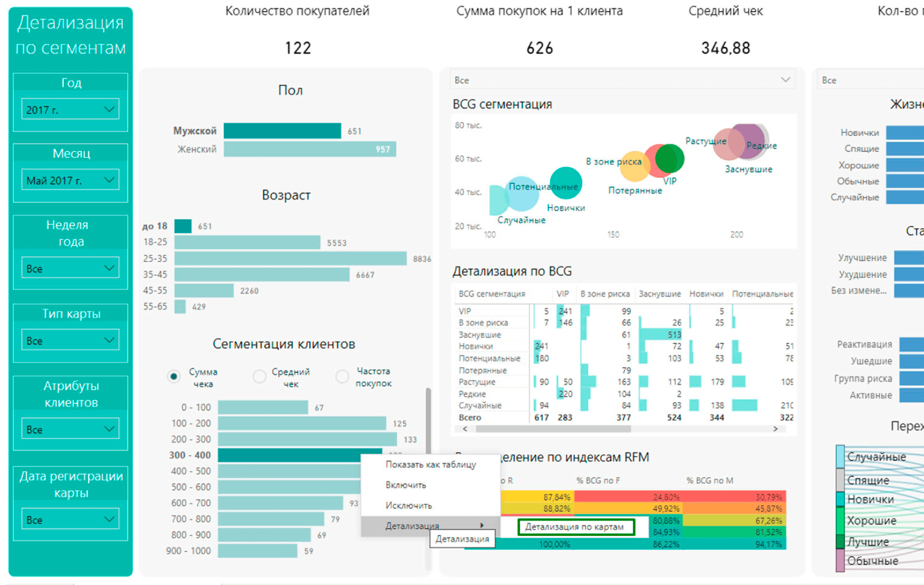Open the Год dropdown showing 2017 г.
This screenshot has height=585, width=924.
[x=70, y=109]
